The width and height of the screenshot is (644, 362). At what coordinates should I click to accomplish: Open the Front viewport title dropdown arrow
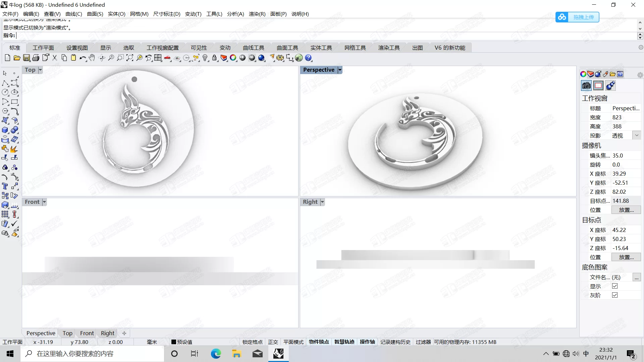coord(44,202)
